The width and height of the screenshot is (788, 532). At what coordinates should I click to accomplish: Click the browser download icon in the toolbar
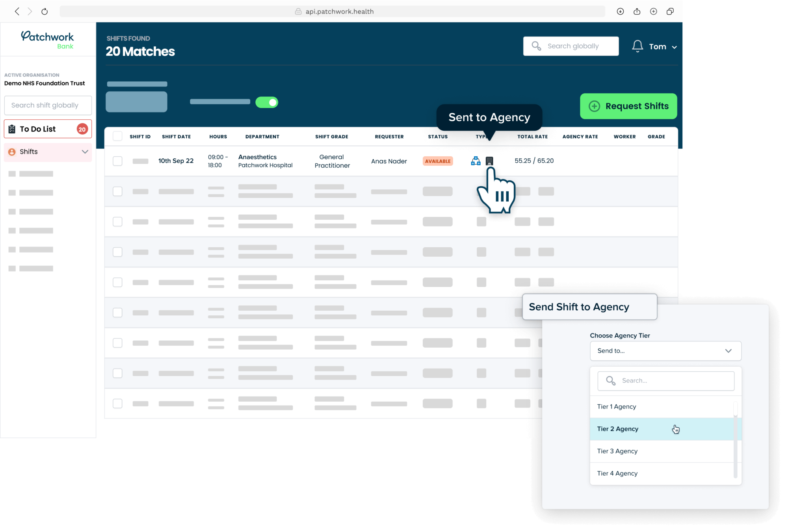click(x=620, y=11)
